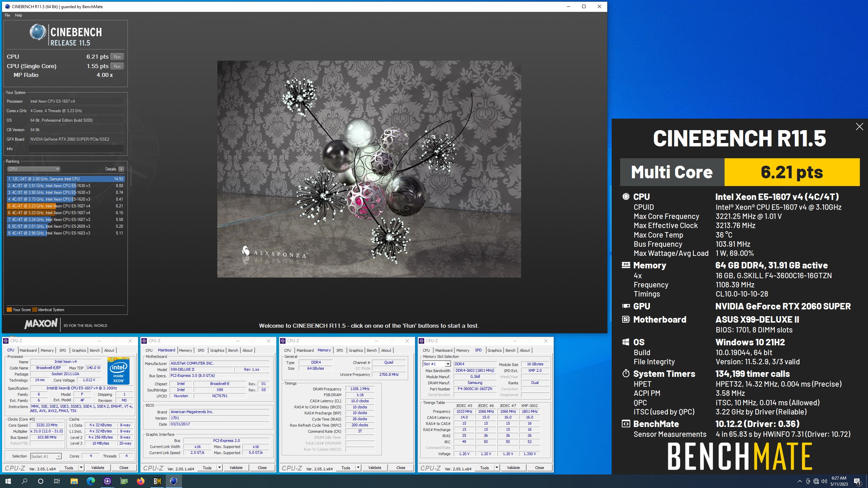The height and width of the screenshot is (488, 868).
Task: Open Tools dropdown arrow in the CPU-Z window on the CPU tab
Action: [81, 468]
